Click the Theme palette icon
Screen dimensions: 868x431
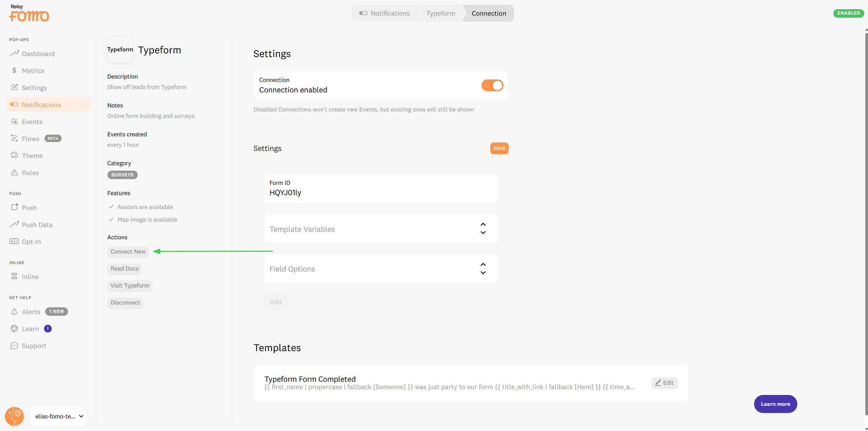[x=14, y=155]
